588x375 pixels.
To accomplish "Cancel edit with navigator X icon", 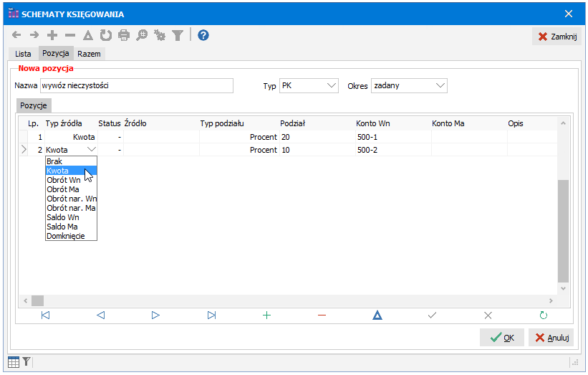I will 488,315.
